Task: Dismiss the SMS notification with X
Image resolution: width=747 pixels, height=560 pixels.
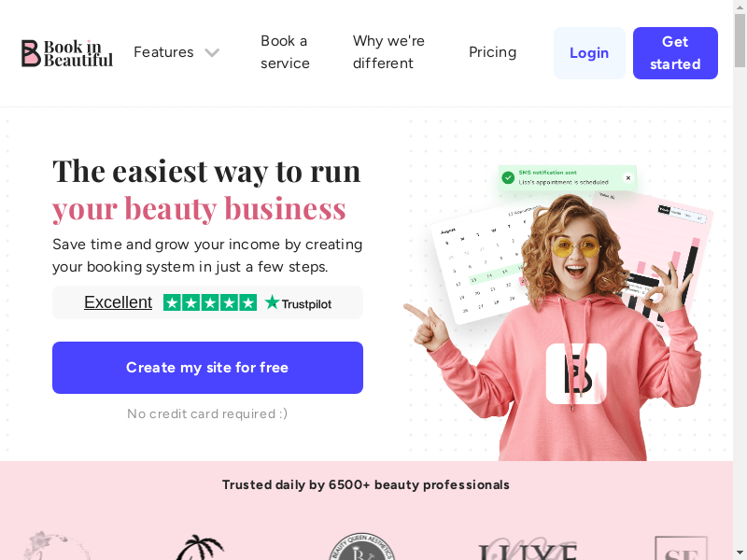Action: [x=628, y=177]
